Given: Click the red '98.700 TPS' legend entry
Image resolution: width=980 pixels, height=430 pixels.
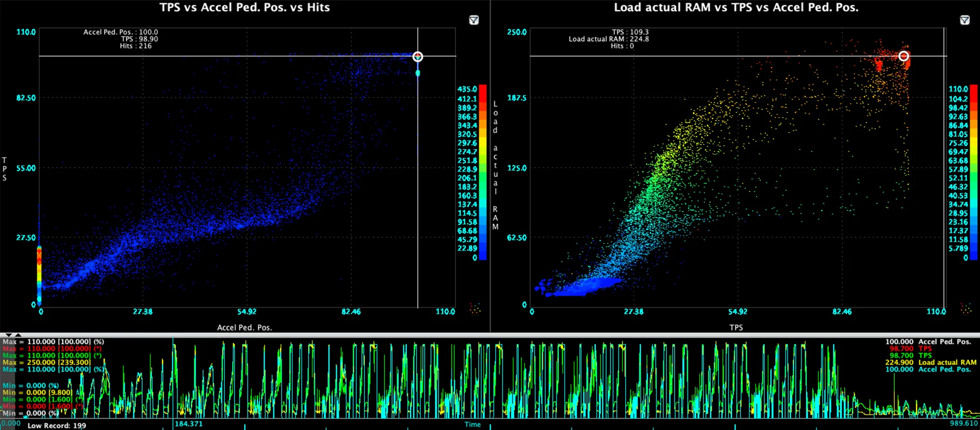Looking at the screenshot, I should (x=911, y=349).
